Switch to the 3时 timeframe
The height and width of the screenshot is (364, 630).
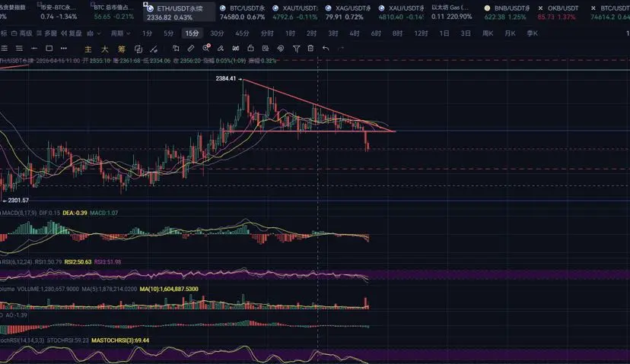333,33
